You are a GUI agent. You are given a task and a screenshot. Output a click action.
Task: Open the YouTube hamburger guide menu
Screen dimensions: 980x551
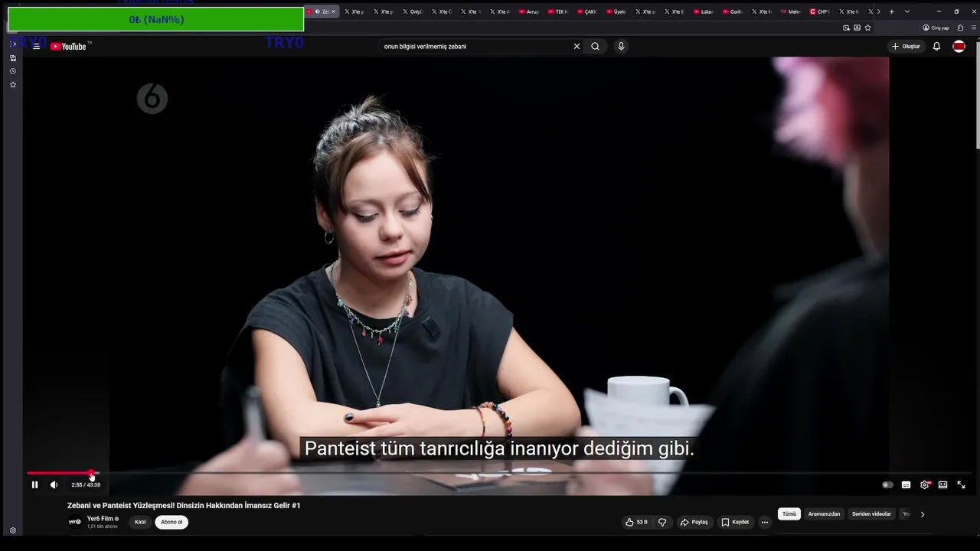coord(36,46)
